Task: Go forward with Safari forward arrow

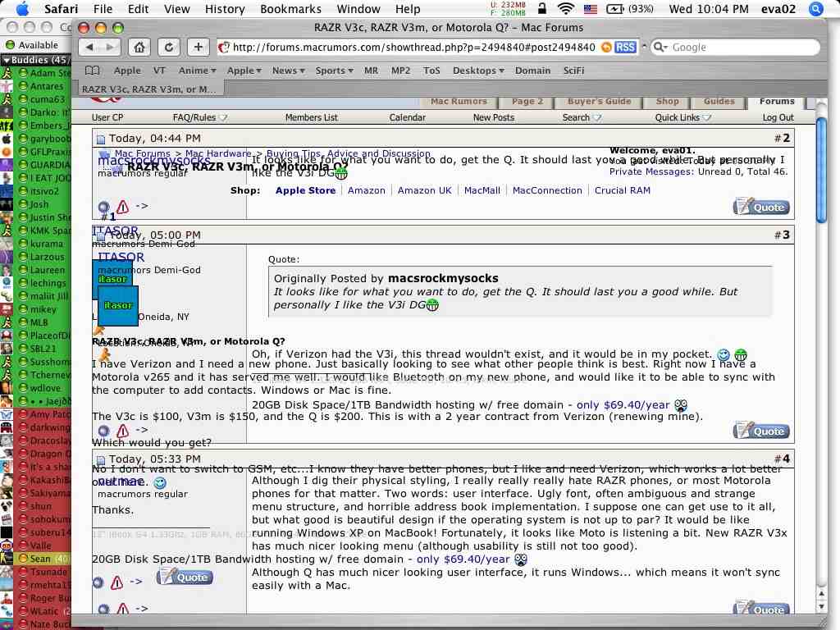Action: click(110, 47)
